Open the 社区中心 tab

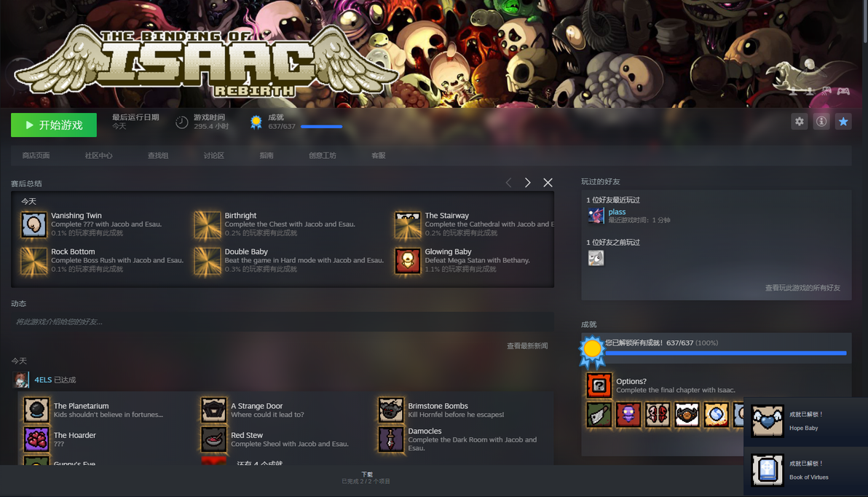coord(98,156)
